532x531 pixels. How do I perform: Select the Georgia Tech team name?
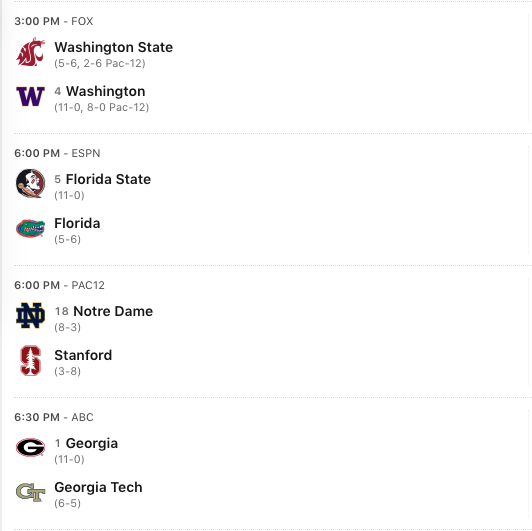(x=98, y=487)
